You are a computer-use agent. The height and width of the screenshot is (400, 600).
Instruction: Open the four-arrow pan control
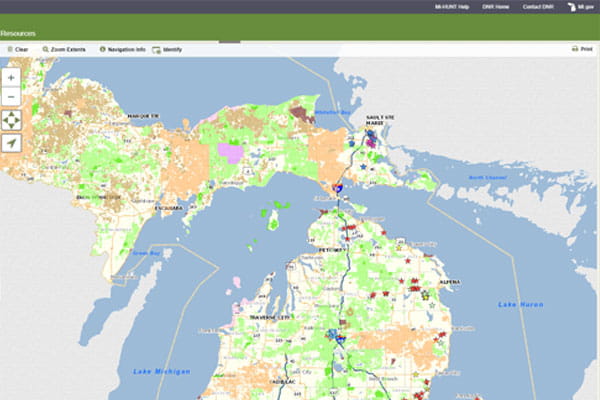[x=11, y=120]
